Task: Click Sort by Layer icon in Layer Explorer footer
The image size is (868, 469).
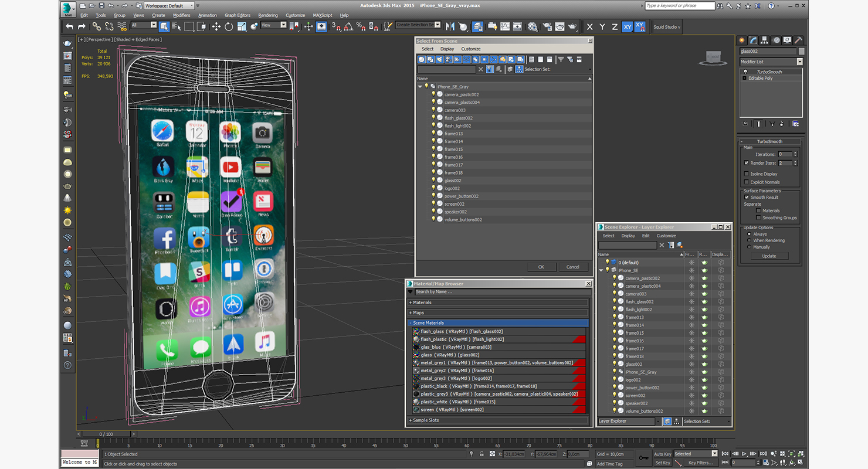Action: tap(667, 421)
